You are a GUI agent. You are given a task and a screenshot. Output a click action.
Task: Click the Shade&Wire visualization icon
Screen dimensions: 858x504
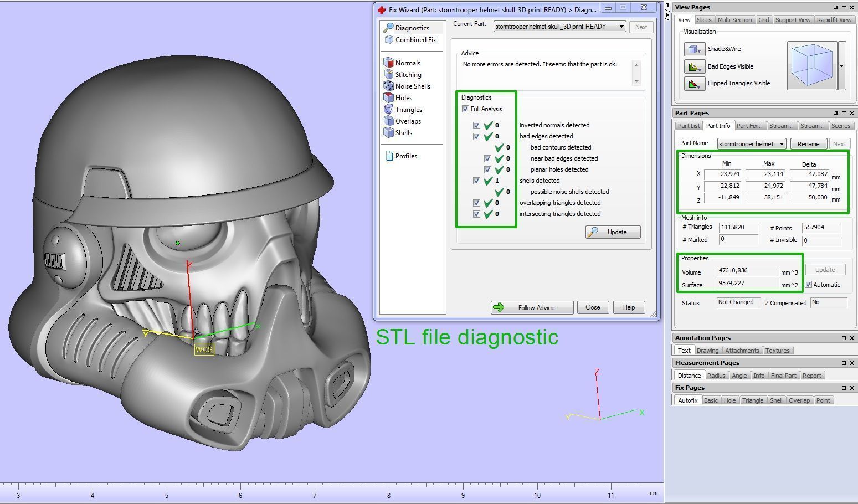tap(694, 49)
